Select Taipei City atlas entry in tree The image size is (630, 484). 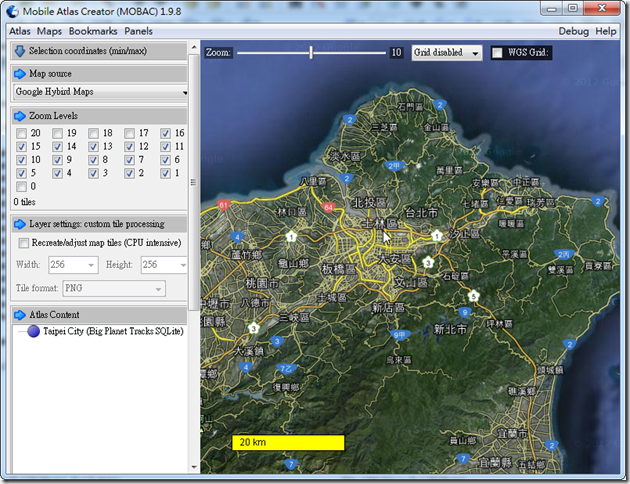(x=113, y=331)
